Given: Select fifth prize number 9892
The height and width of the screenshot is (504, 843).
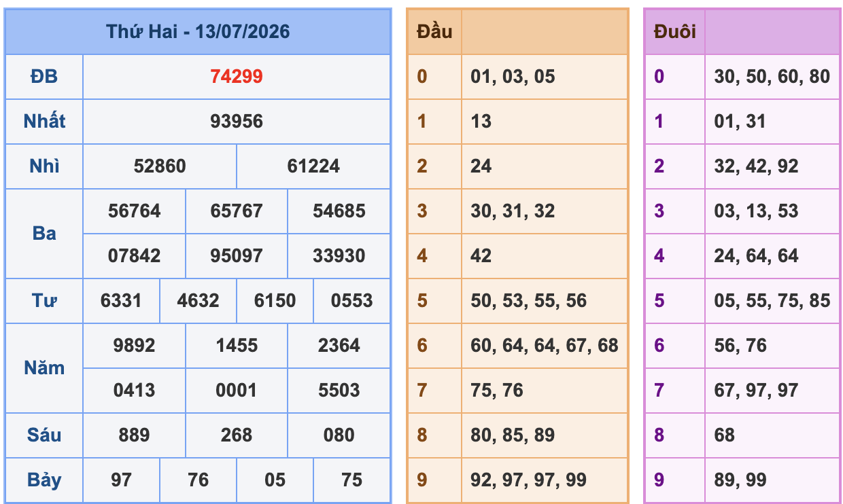Looking at the screenshot, I should (135, 346).
